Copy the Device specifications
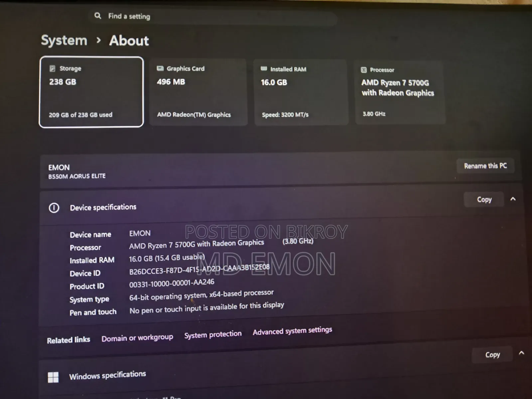532x399 pixels. point(484,199)
